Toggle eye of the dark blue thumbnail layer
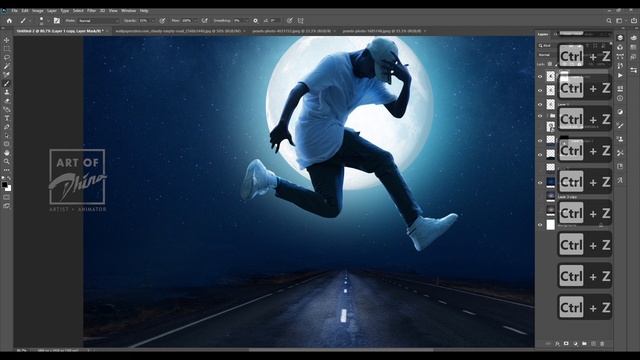640x360 pixels. [540, 182]
